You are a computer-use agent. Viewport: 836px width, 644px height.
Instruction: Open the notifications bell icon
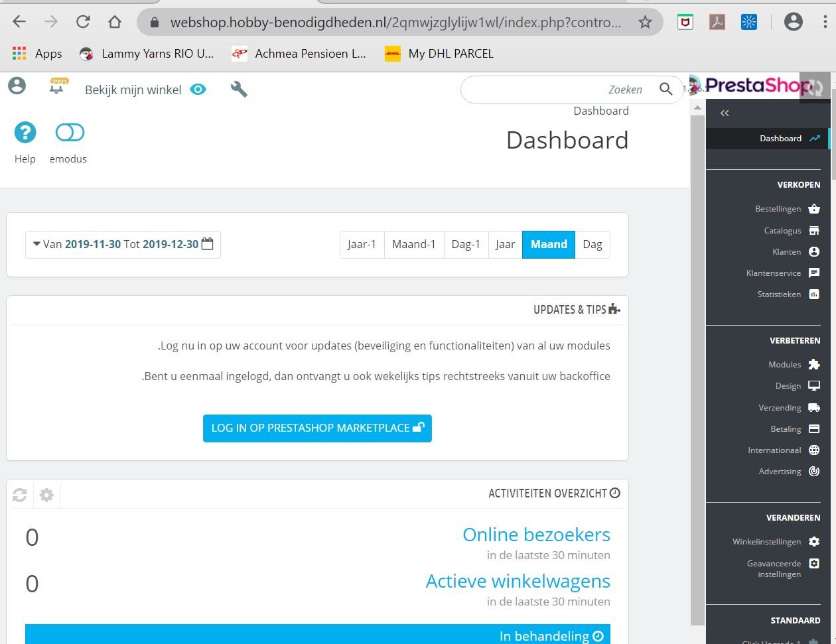pos(58,87)
